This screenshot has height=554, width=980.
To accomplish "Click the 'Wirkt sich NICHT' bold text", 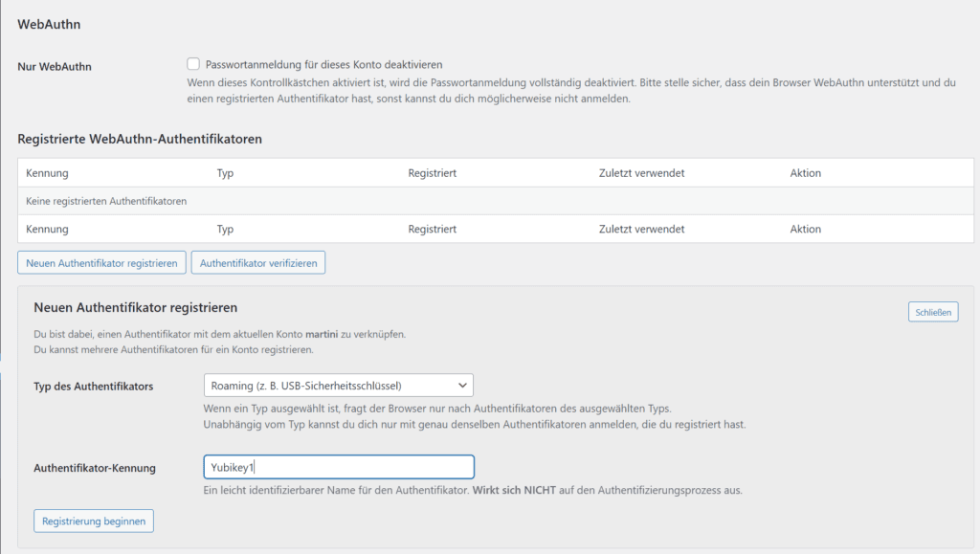I will (x=514, y=490).
